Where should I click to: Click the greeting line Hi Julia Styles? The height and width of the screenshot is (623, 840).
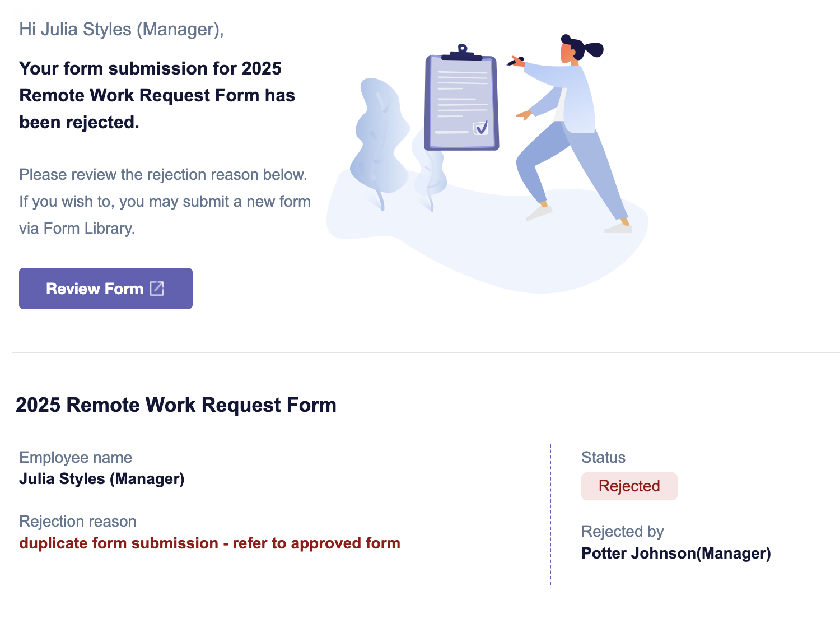pyautogui.click(x=122, y=29)
